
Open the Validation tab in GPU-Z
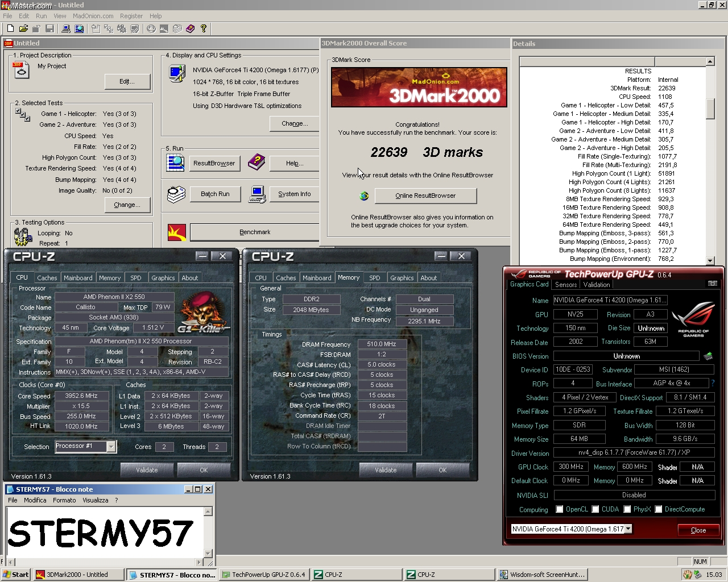[597, 285]
